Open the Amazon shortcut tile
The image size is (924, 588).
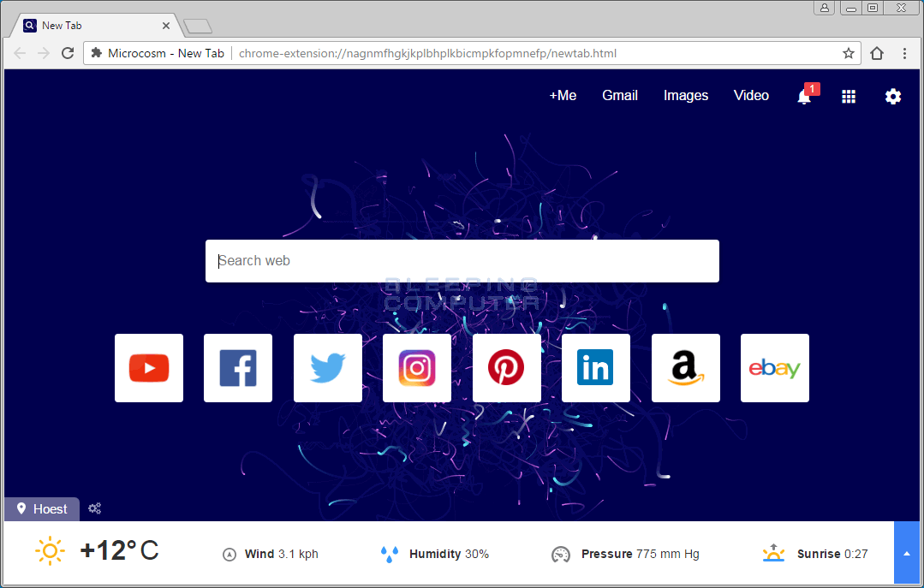pos(686,368)
